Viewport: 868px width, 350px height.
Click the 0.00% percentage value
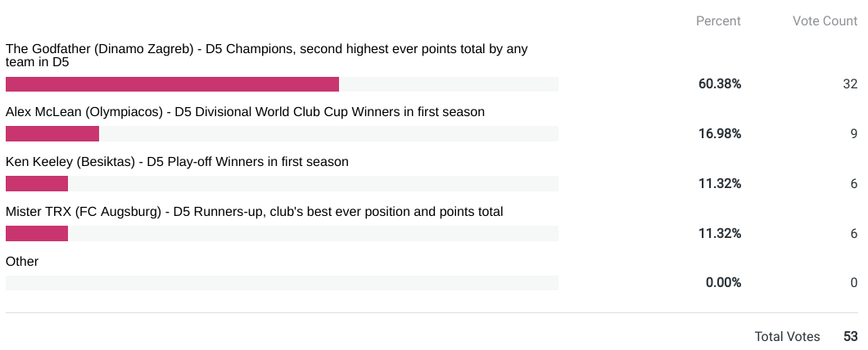click(x=723, y=283)
